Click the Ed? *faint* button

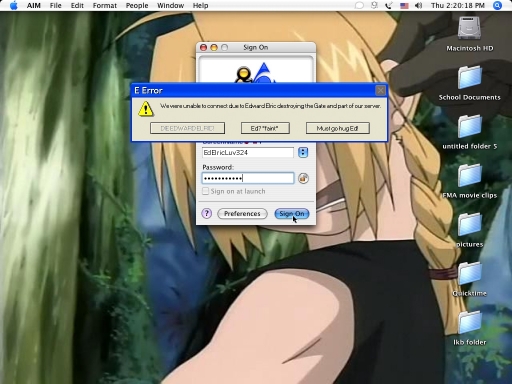[265, 128]
